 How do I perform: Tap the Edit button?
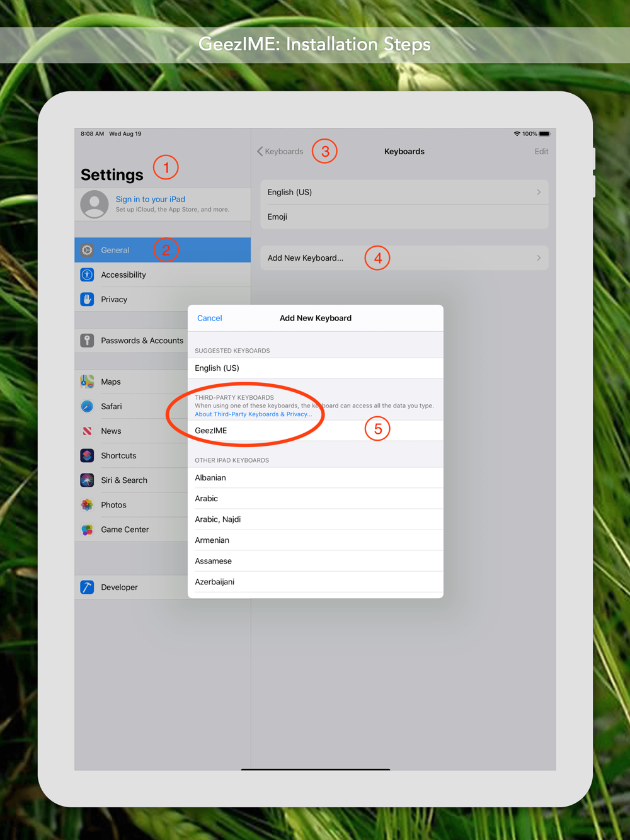(541, 151)
